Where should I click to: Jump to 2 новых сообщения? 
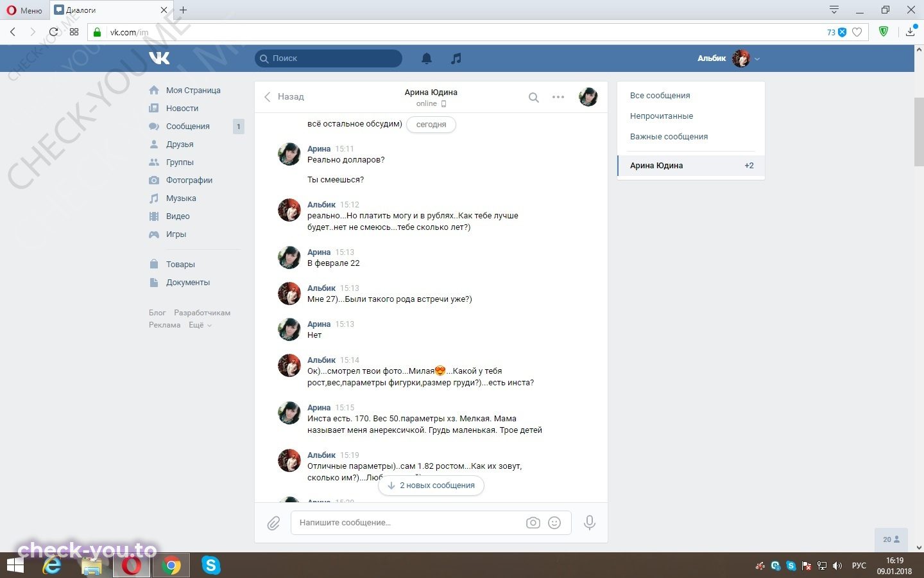[431, 486]
